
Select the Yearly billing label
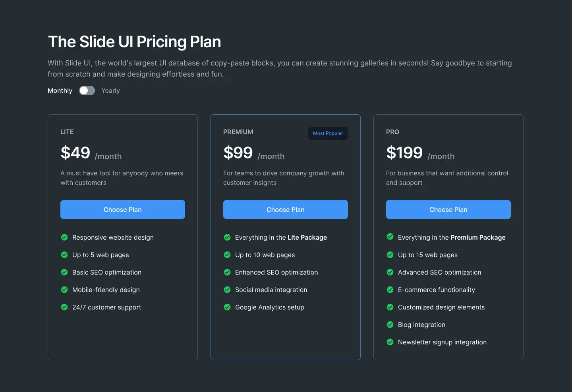click(x=110, y=90)
